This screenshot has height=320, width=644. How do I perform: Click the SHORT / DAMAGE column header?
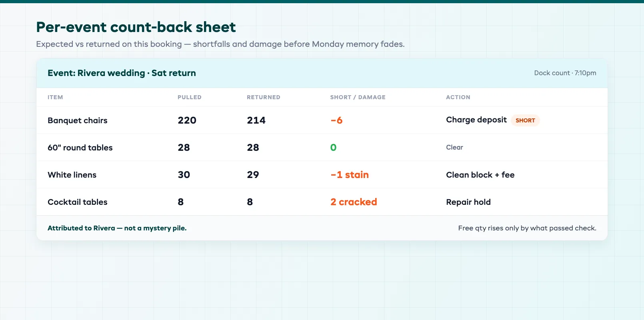coord(358,97)
